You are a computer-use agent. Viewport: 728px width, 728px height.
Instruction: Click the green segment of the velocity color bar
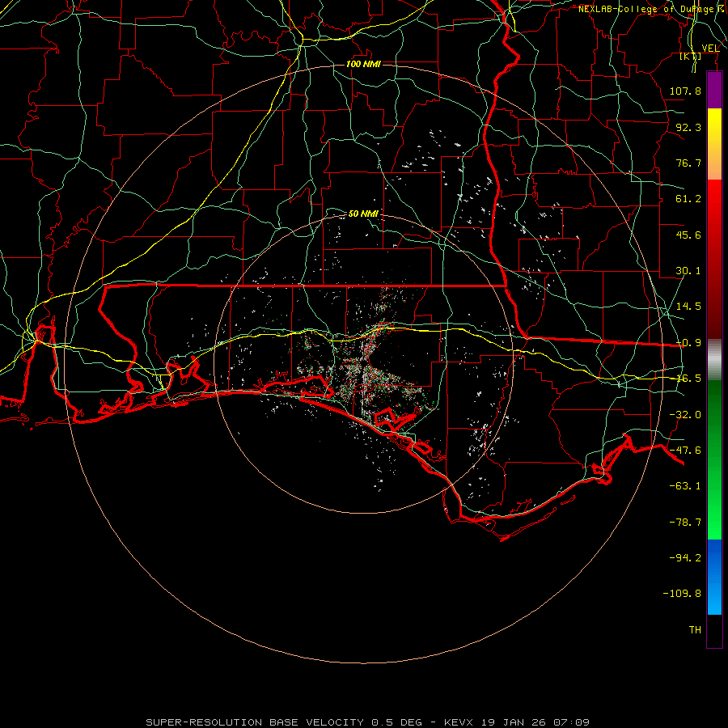tap(714, 459)
